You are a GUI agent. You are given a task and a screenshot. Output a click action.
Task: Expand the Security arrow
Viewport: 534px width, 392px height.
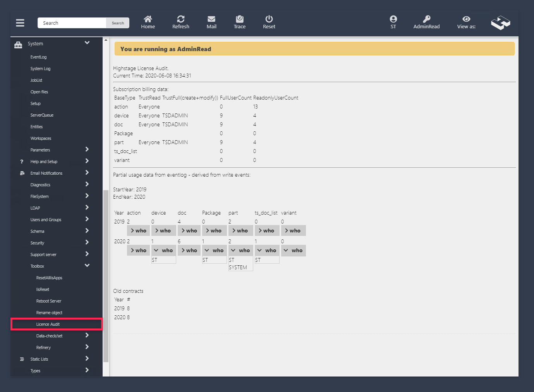(87, 242)
